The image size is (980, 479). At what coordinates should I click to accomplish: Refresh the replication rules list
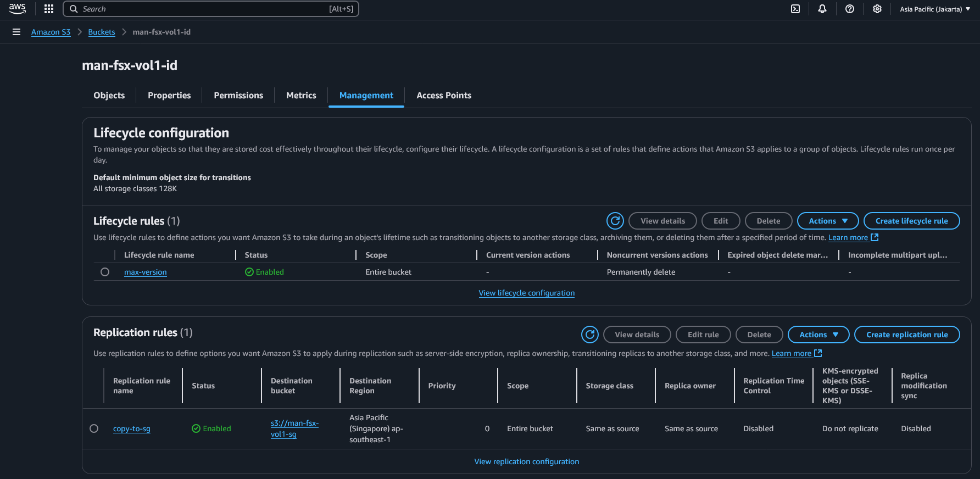pos(590,335)
